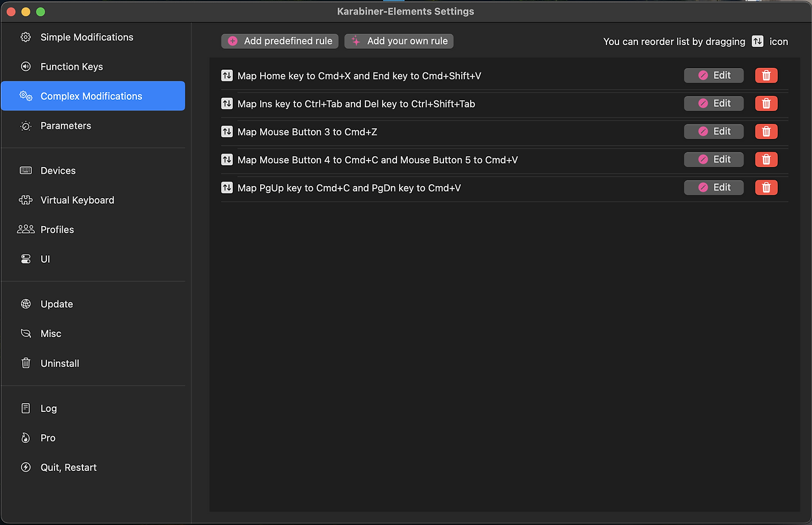
Task: Click reorder icon of the PgUp key rule
Action: pyautogui.click(x=227, y=187)
